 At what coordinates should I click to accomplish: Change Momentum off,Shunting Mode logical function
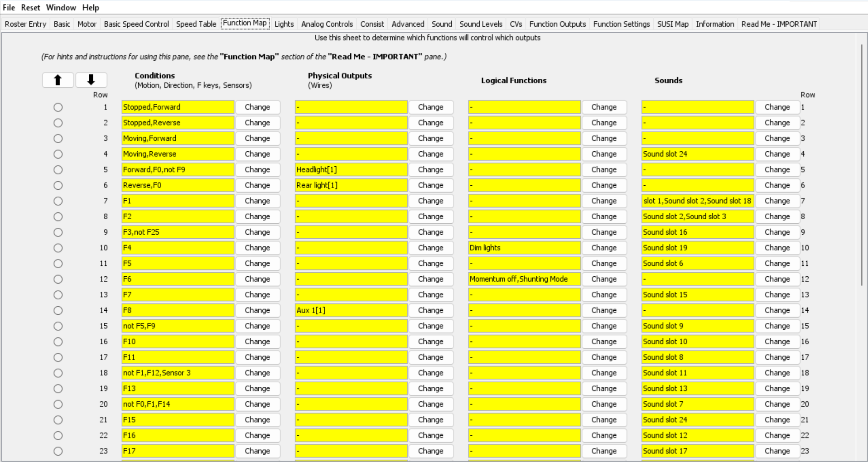pyautogui.click(x=604, y=279)
